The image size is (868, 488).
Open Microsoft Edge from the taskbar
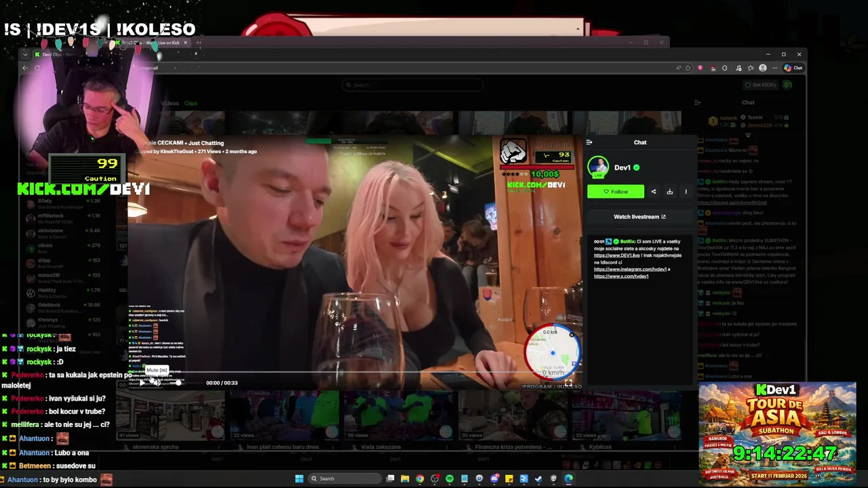point(568,479)
